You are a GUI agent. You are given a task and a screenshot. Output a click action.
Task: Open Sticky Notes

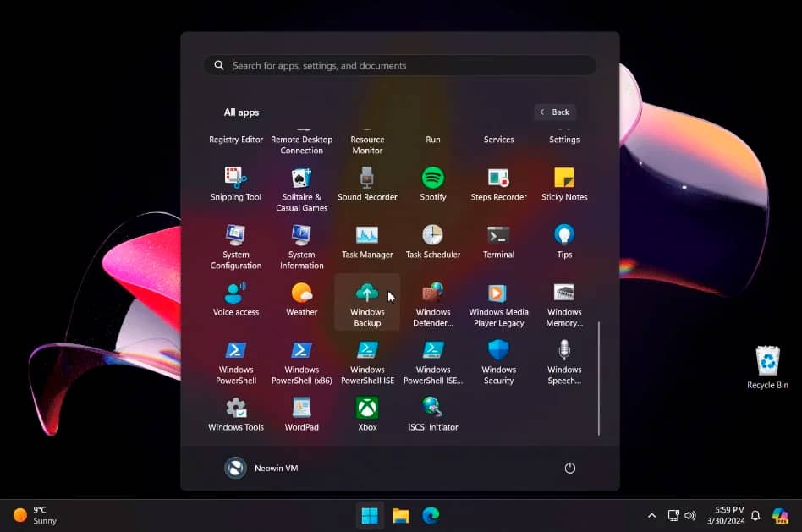pos(564,184)
